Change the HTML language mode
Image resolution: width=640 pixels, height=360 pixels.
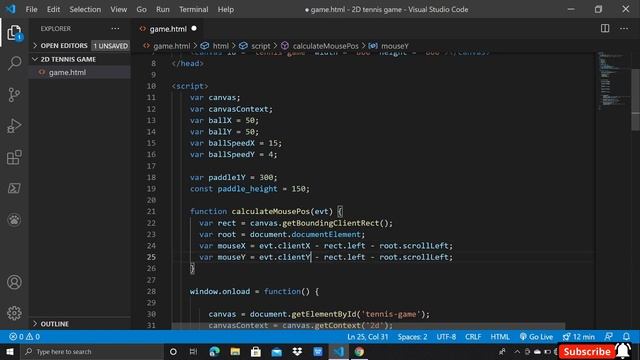(x=500, y=337)
